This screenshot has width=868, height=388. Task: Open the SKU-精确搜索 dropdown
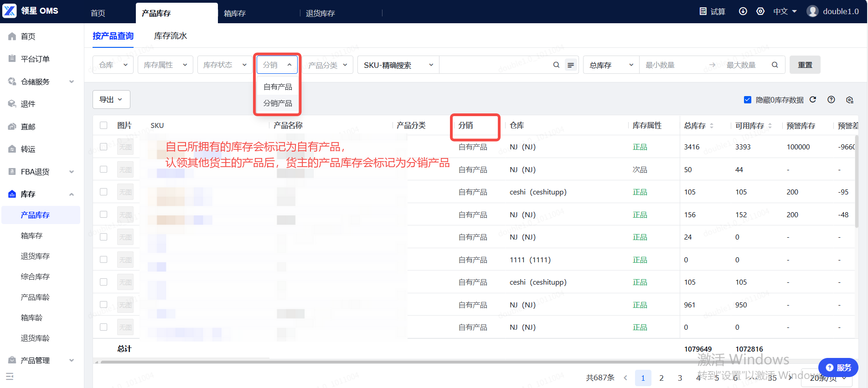[x=398, y=65]
